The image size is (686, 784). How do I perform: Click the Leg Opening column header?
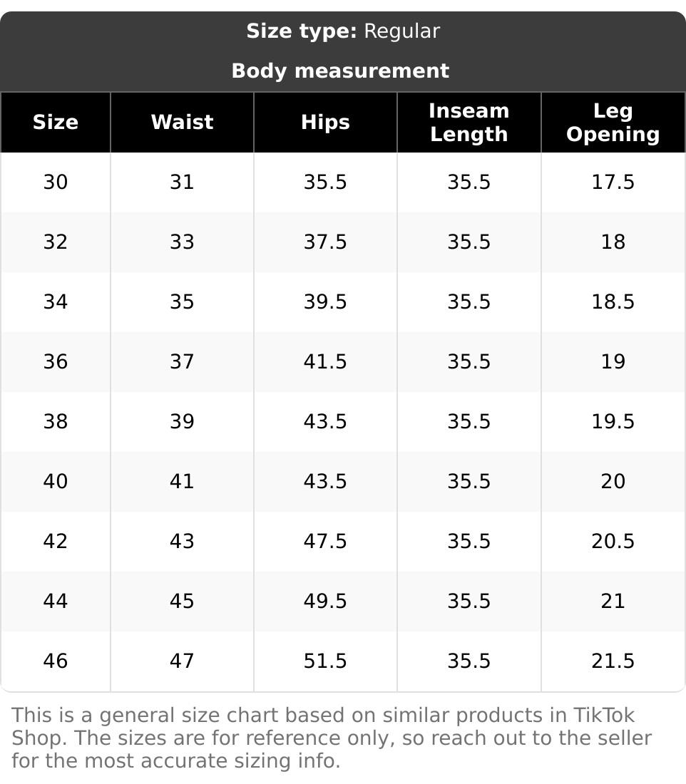[613, 123]
